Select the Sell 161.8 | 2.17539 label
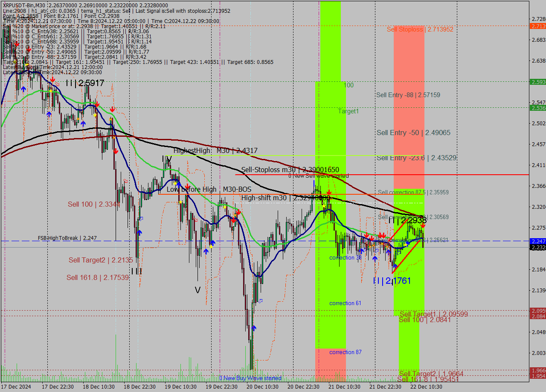This screenshot has width=546, height=392. tap(98, 277)
